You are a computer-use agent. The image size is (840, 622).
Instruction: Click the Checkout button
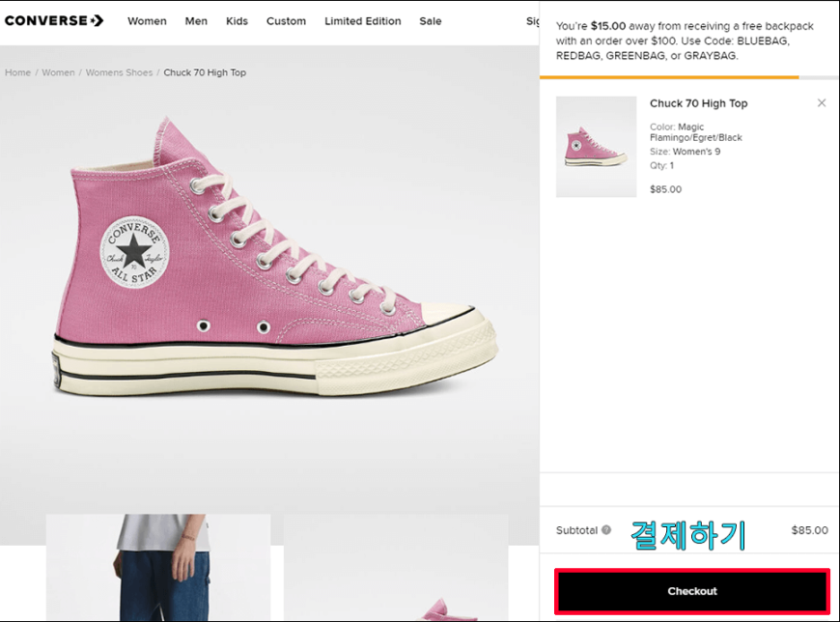pyautogui.click(x=692, y=591)
